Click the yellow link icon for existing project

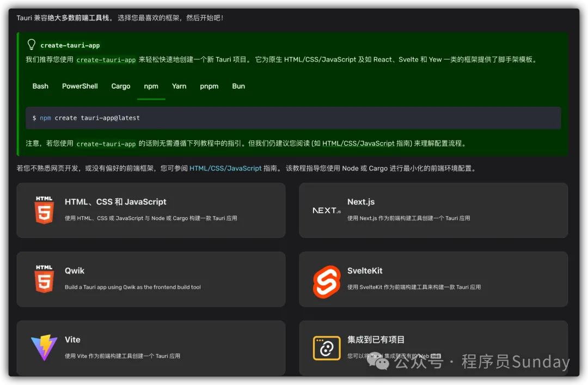pos(327,348)
